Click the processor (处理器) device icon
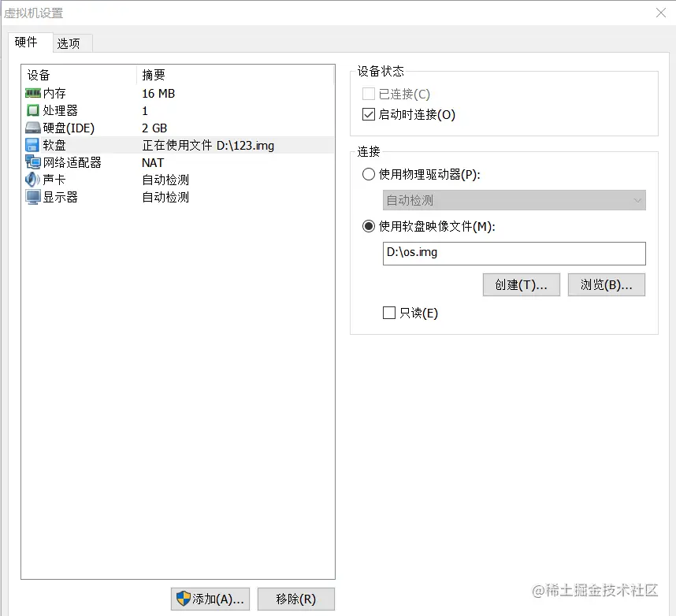This screenshot has height=616, width=676. (x=33, y=110)
